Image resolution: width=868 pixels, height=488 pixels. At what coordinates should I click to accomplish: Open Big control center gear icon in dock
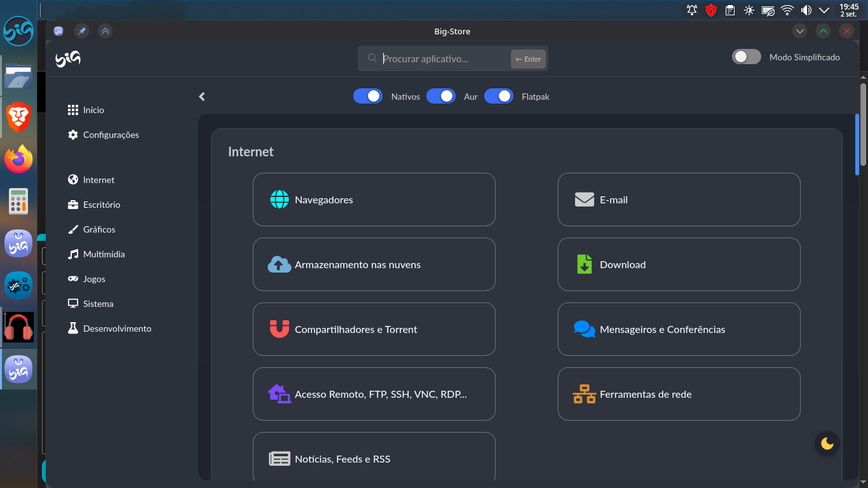coord(18,285)
